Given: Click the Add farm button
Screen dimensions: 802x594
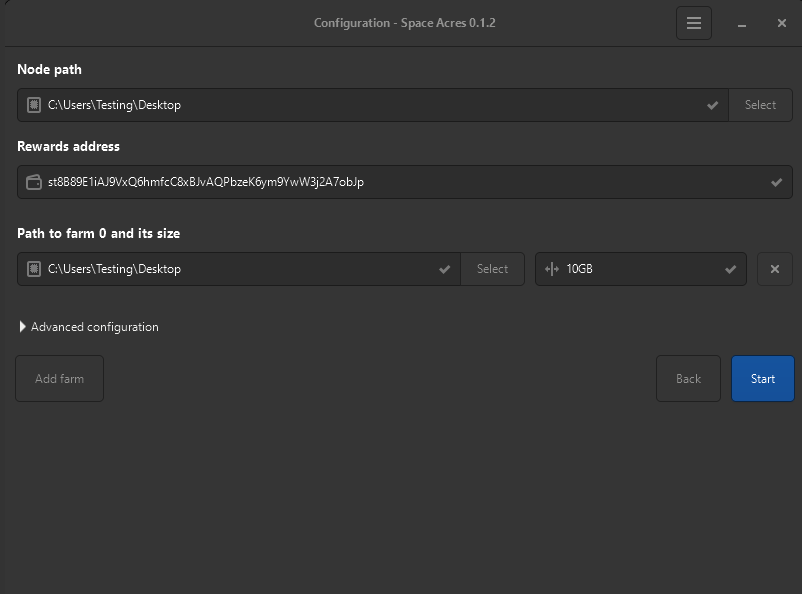Looking at the screenshot, I should [x=59, y=379].
